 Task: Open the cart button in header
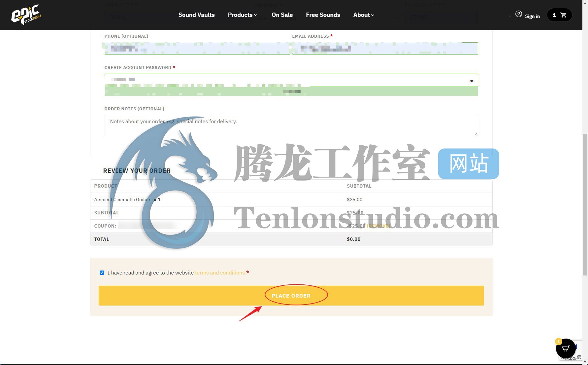tap(559, 15)
